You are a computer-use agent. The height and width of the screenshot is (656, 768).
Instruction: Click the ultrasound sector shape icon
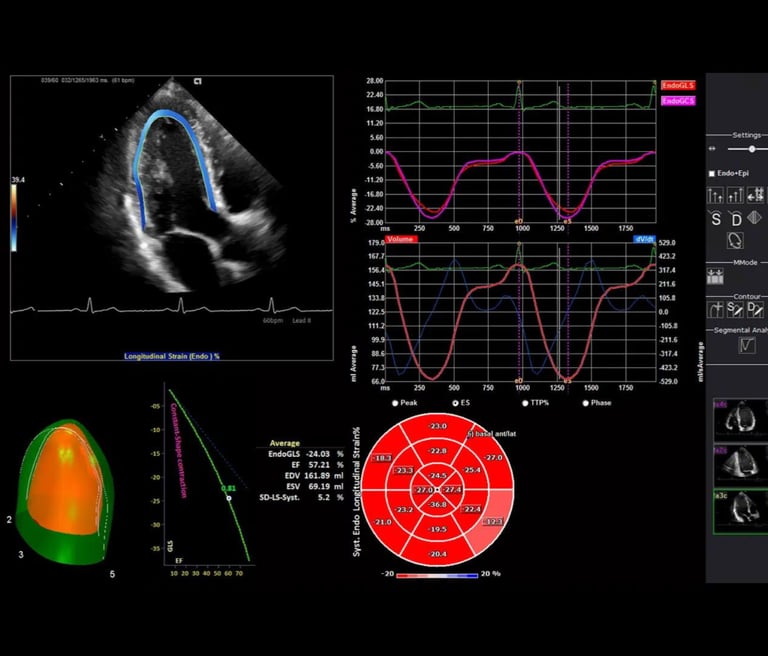[755, 218]
